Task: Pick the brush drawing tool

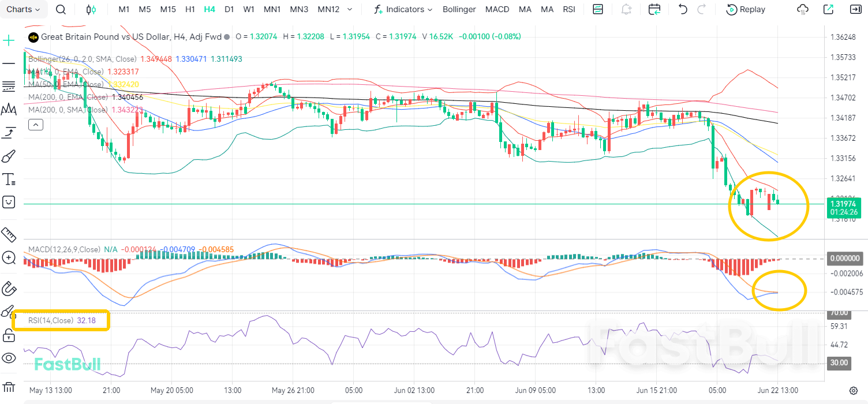Action: 9,156
